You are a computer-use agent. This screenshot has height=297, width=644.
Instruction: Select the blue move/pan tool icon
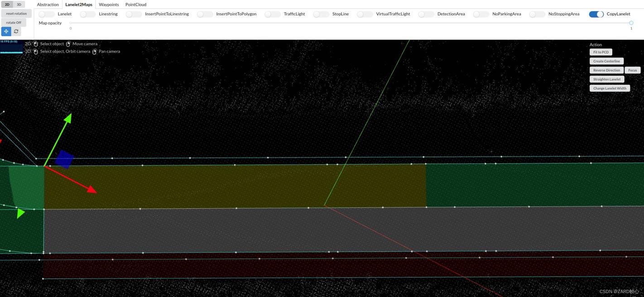click(6, 31)
